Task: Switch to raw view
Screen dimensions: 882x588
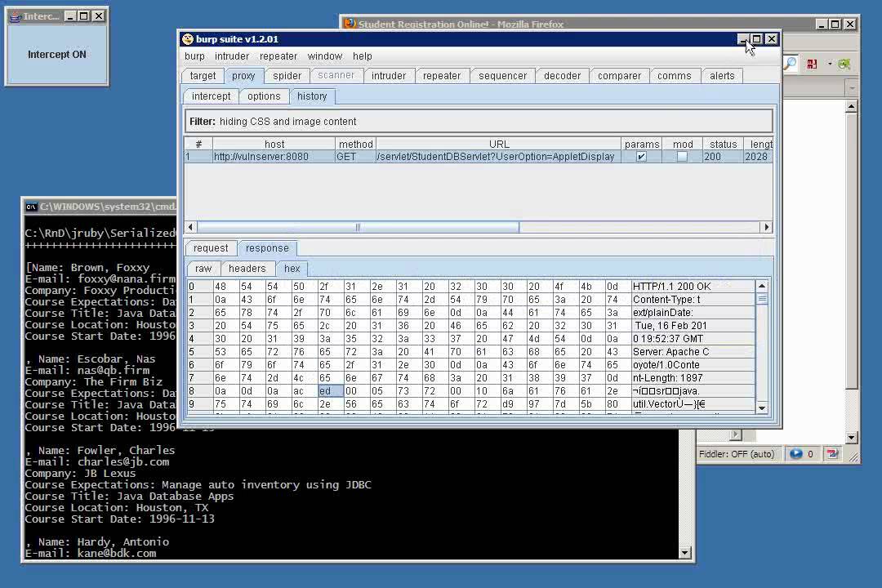Action: coord(203,269)
